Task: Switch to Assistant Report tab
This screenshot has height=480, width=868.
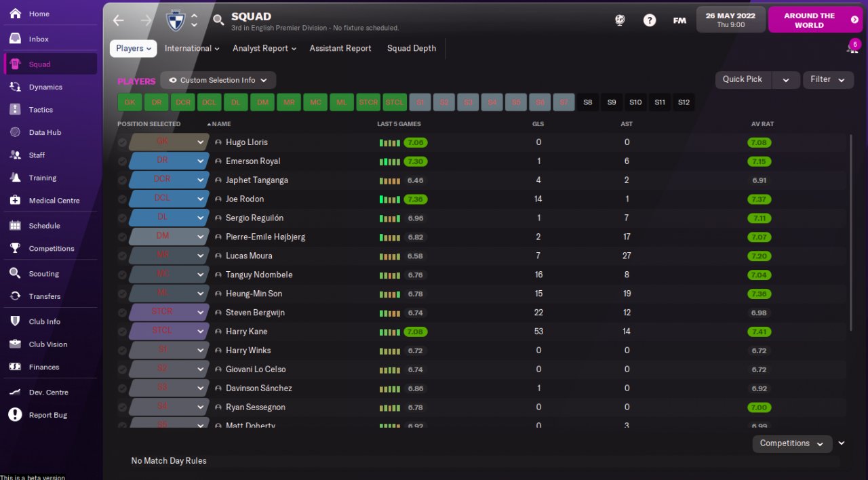Action: click(340, 48)
